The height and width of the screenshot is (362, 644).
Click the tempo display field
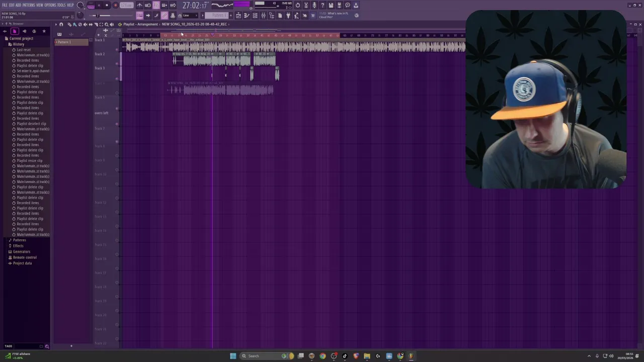(126, 5)
